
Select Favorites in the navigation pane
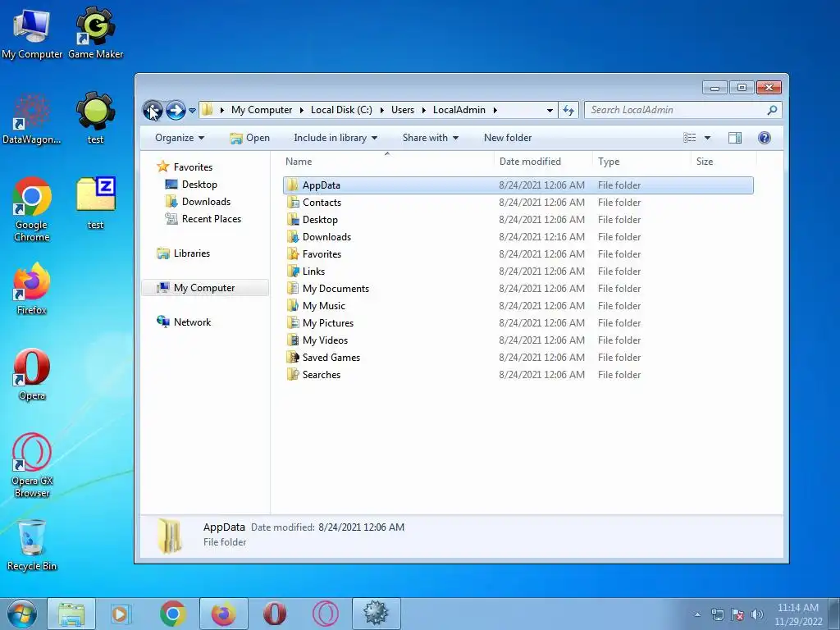tap(185, 167)
